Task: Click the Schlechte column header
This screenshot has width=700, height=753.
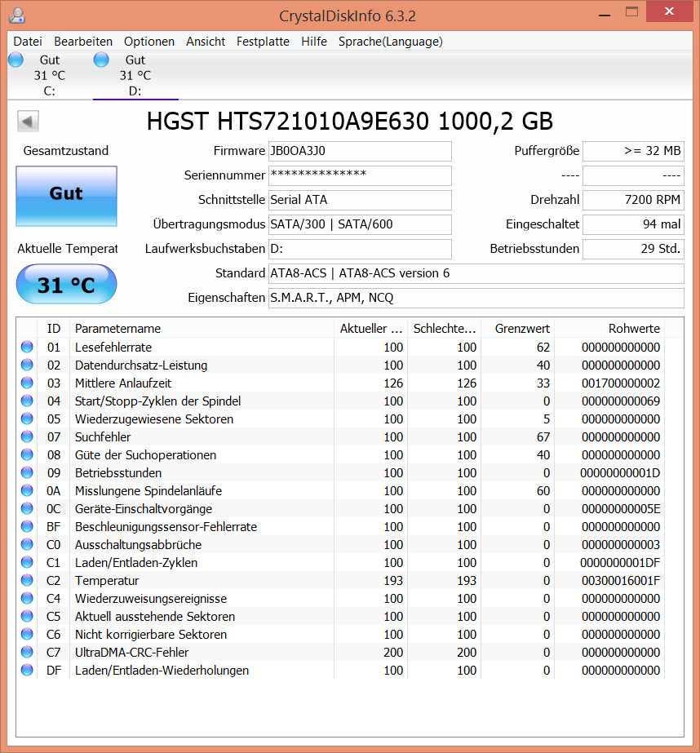Action: pos(444,329)
